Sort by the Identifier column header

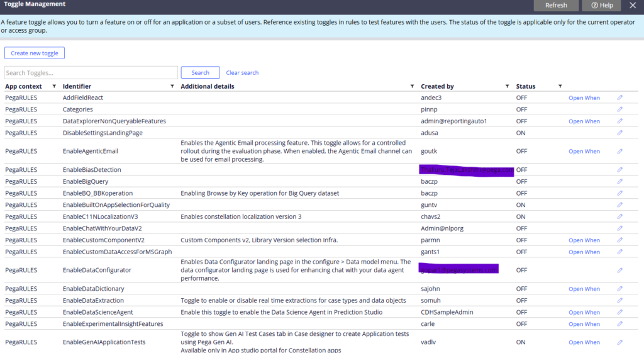[x=77, y=86]
